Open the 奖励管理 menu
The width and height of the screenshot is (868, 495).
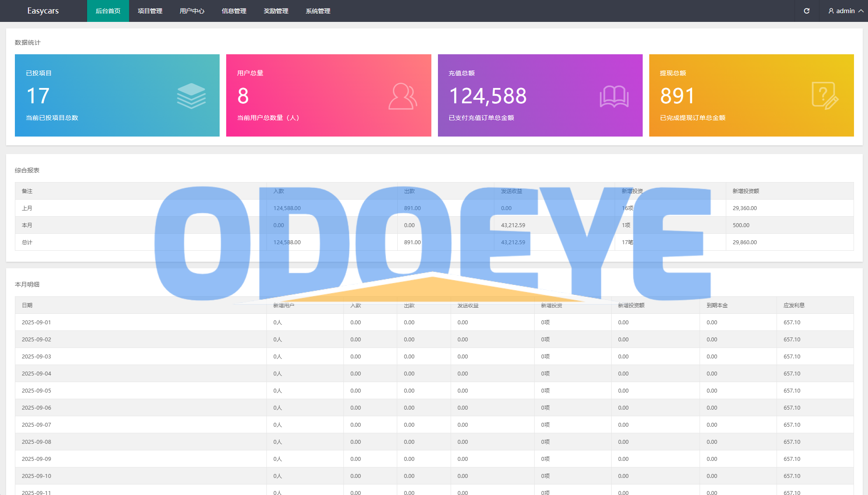point(276,11)
